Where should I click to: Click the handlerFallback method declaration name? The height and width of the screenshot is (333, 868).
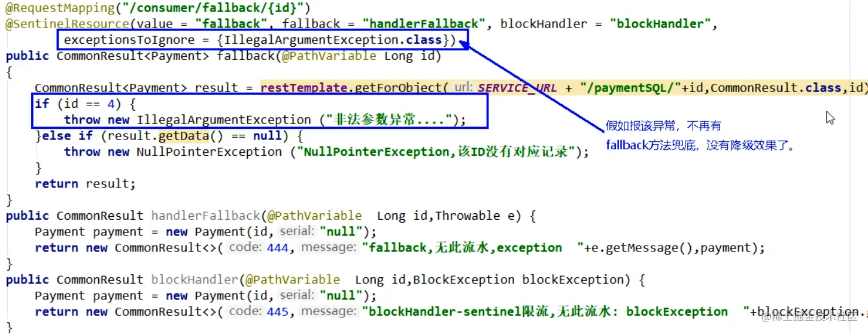click(x=205, y=216)
